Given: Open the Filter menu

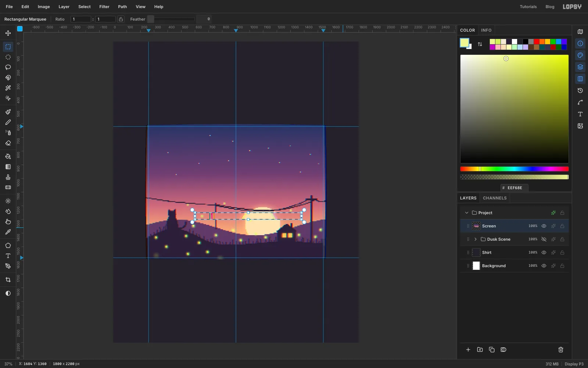Looking at the screenshot, I should click(104, 7).
